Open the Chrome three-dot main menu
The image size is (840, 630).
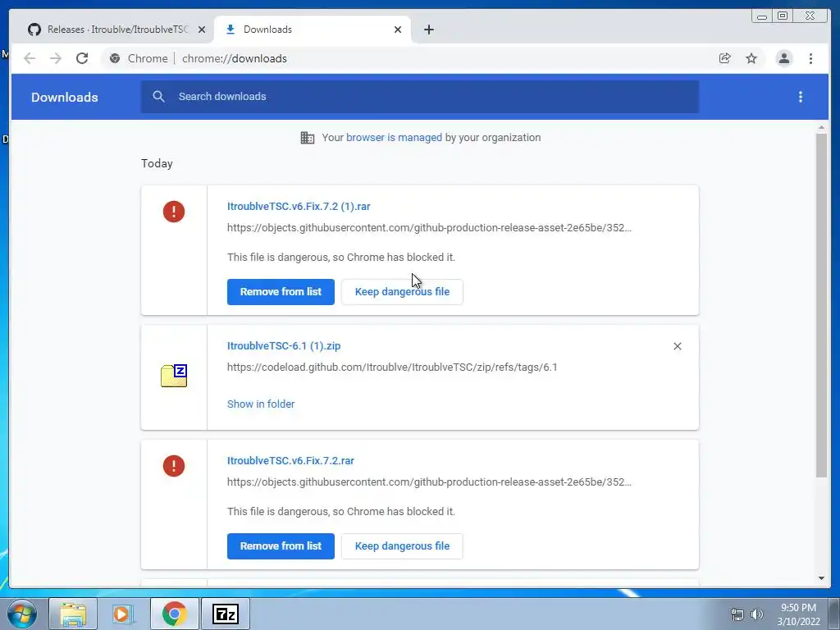click(x=810, y=58)
